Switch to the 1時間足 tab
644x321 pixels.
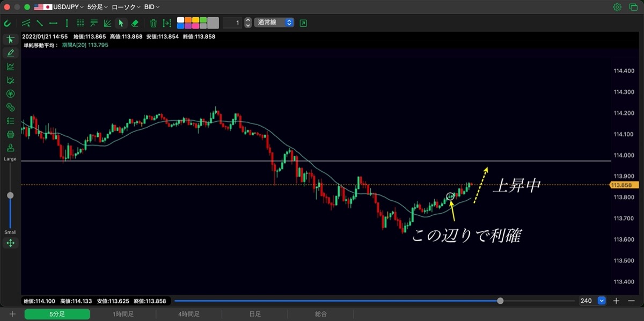(x=123, y=314)
